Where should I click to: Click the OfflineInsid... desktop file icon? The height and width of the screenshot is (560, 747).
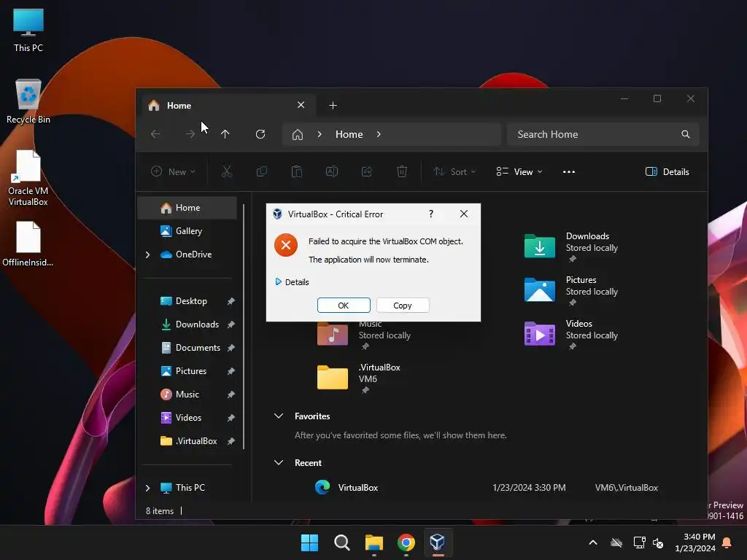click(28, 244)
